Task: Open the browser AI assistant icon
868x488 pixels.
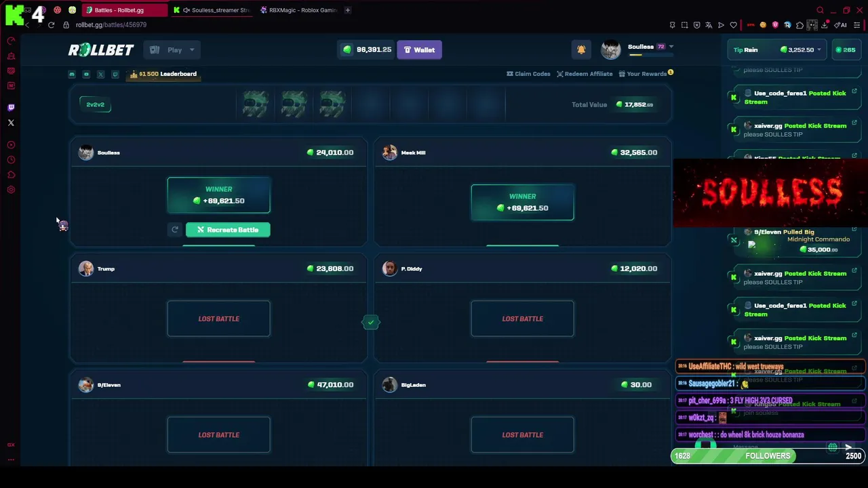Action: point(842,25)
